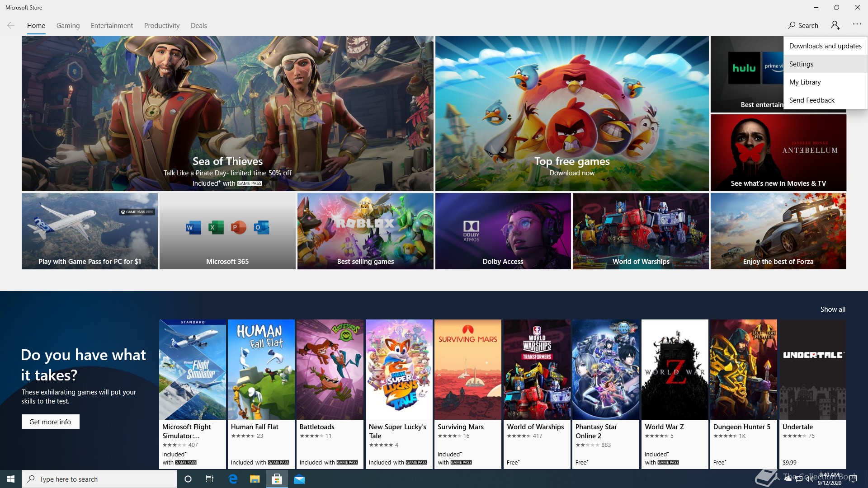Open Play with Game Pass for PC tile

pos(90,231)
